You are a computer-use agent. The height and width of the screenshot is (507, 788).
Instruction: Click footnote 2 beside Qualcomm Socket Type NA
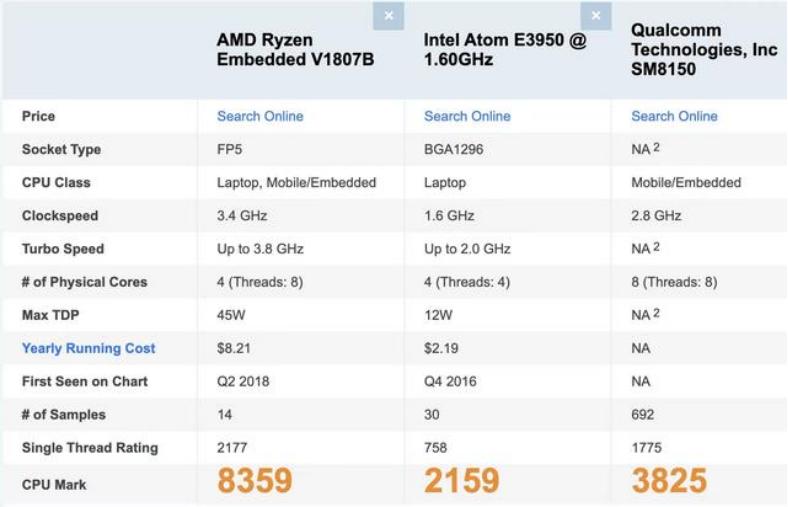(x=656, y=148)
